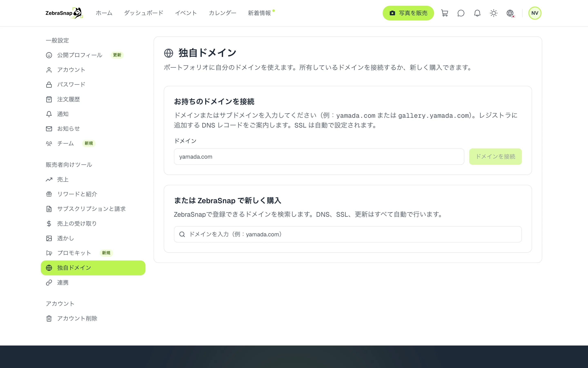The image size is (588, 368).
Task: Click the 新規 badge beside プロモキット
Action: (106, 253)
